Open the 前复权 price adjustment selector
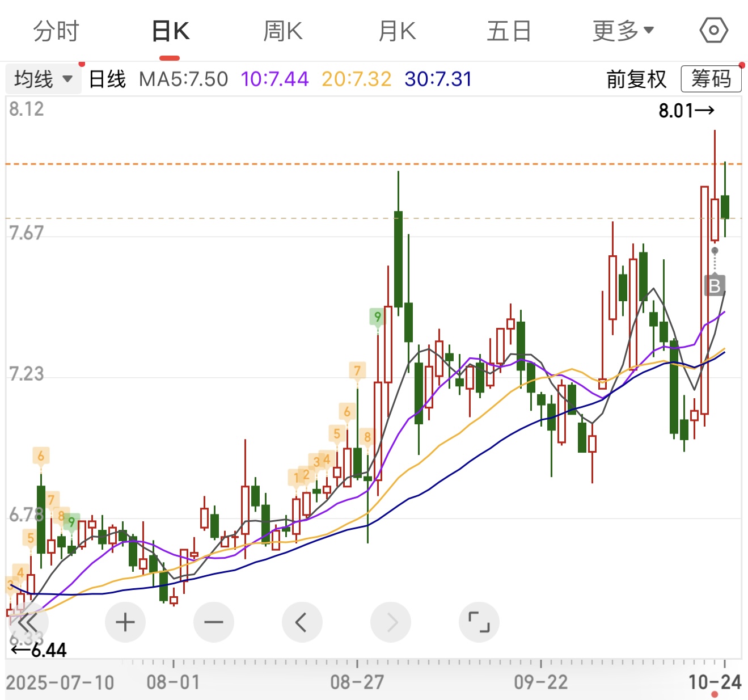 click(x=636, y=79)
